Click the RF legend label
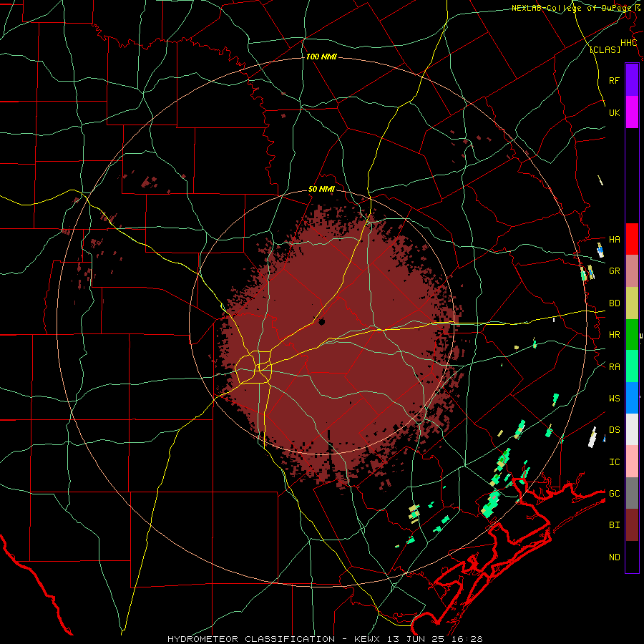Viewport: 644px width, 644px height. tap(614, 80)
